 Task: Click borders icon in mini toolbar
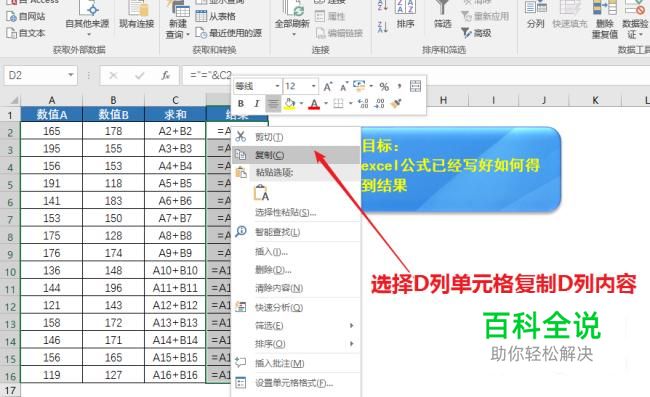pos(339,104)
